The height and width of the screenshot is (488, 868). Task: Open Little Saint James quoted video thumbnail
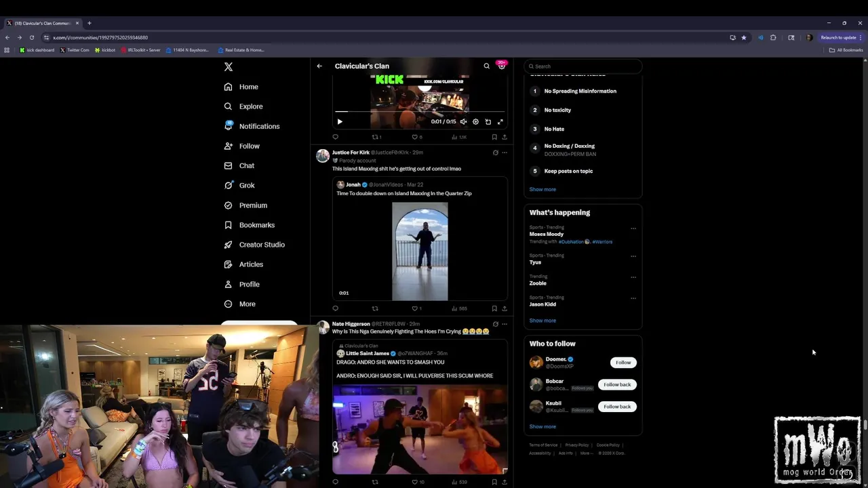coord(420,429)
